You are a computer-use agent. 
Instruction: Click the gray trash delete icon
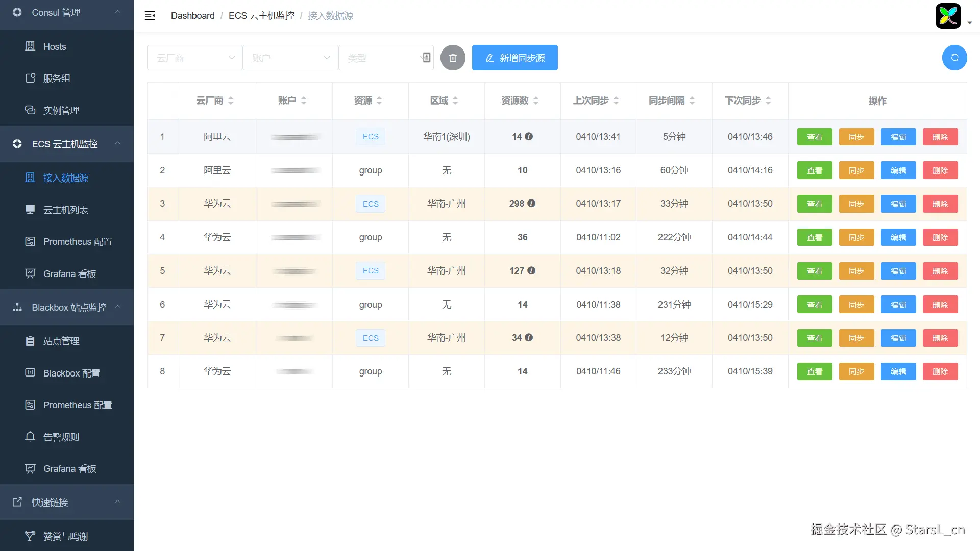453,58
